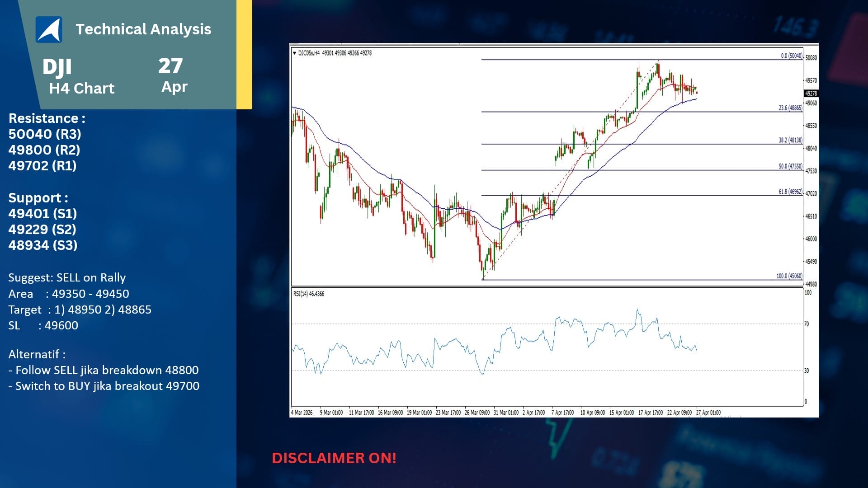
Task: Select the 100.0 (45060) Fibonacci level label
Action: coord(789,276)
